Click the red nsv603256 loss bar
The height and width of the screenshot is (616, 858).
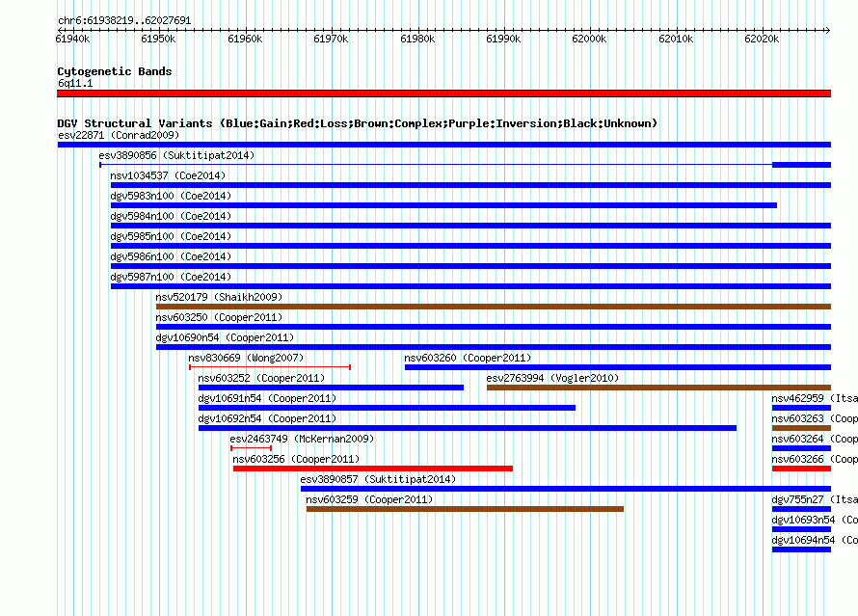373,469
